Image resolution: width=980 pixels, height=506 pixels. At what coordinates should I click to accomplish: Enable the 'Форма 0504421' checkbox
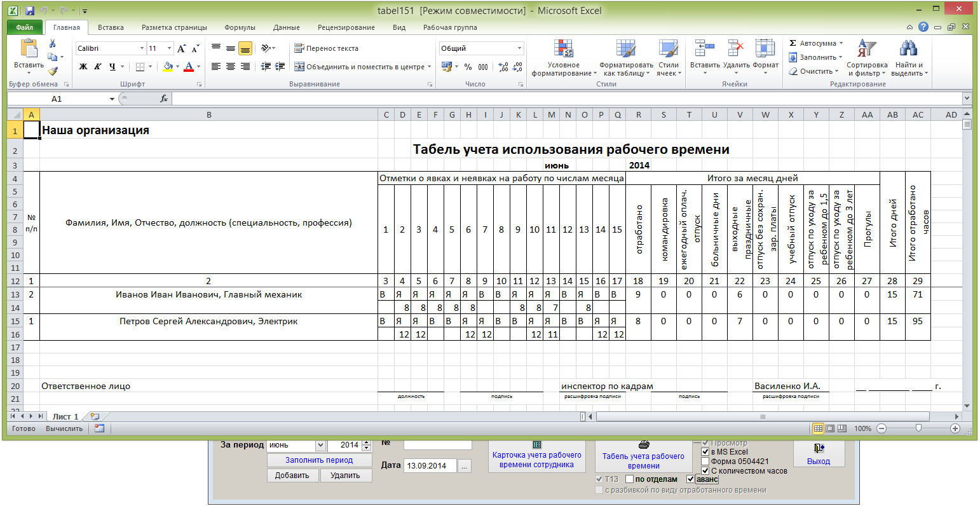tap(705, 462)
